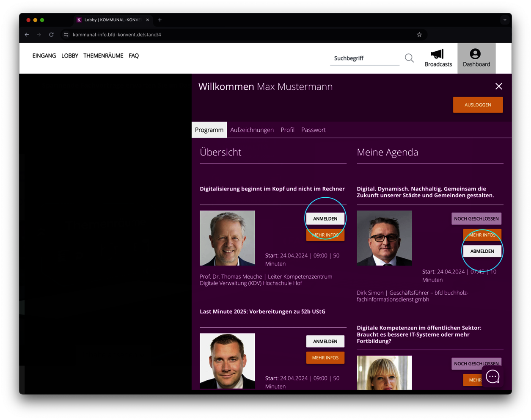
Task: Click ABMELDEN for Dirk Simon session
Action: coord(482,251)
